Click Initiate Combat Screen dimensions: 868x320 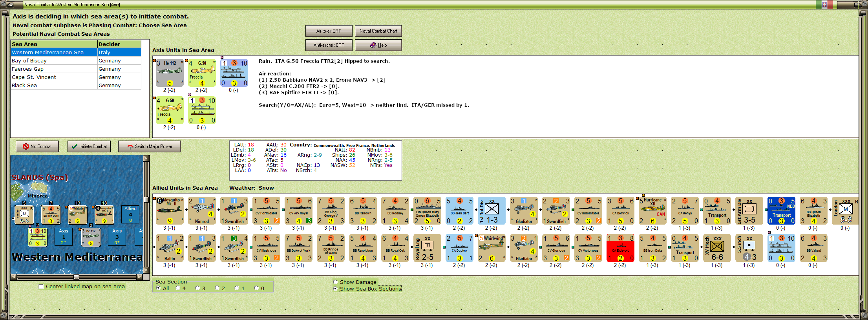pos(89,146)
